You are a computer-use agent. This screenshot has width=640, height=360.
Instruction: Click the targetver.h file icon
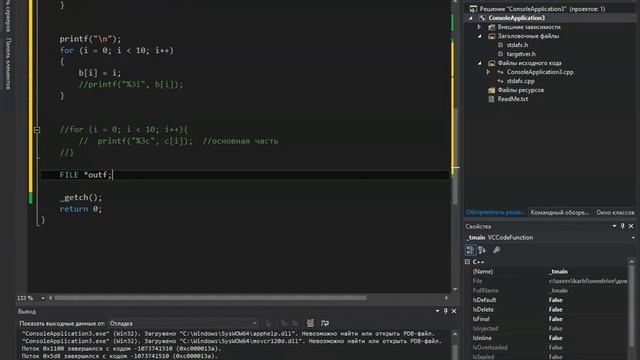click(500, 54)
